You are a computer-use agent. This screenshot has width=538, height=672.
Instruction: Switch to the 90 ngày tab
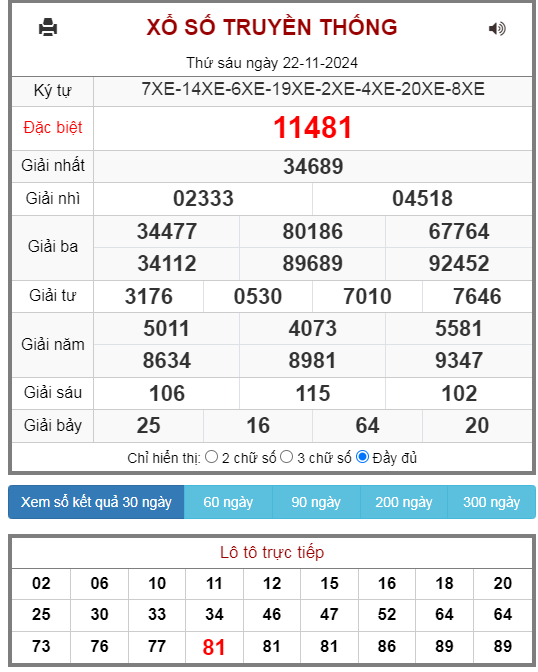(x=316, y=502)
